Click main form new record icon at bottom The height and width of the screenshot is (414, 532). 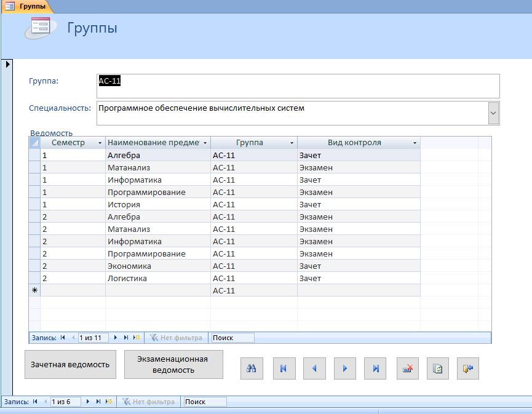point(109,402)
